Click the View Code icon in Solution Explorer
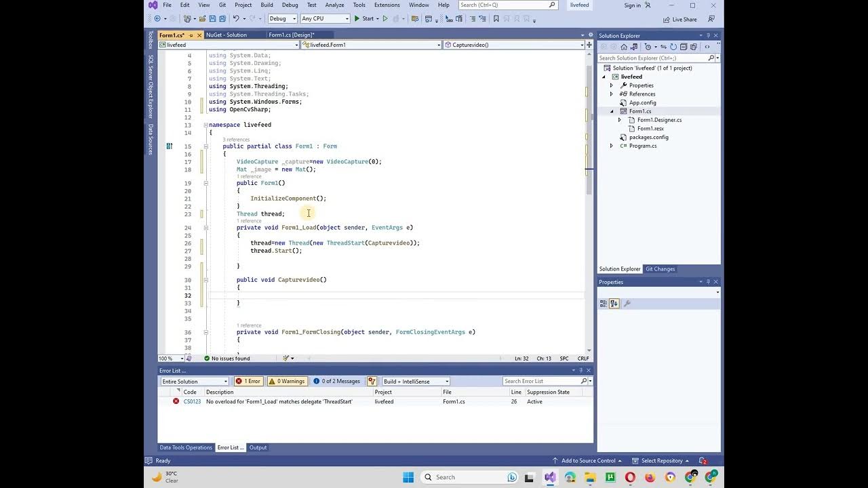Image resolution: width=868 pixels, height=488 pixels. coord(707,47)
